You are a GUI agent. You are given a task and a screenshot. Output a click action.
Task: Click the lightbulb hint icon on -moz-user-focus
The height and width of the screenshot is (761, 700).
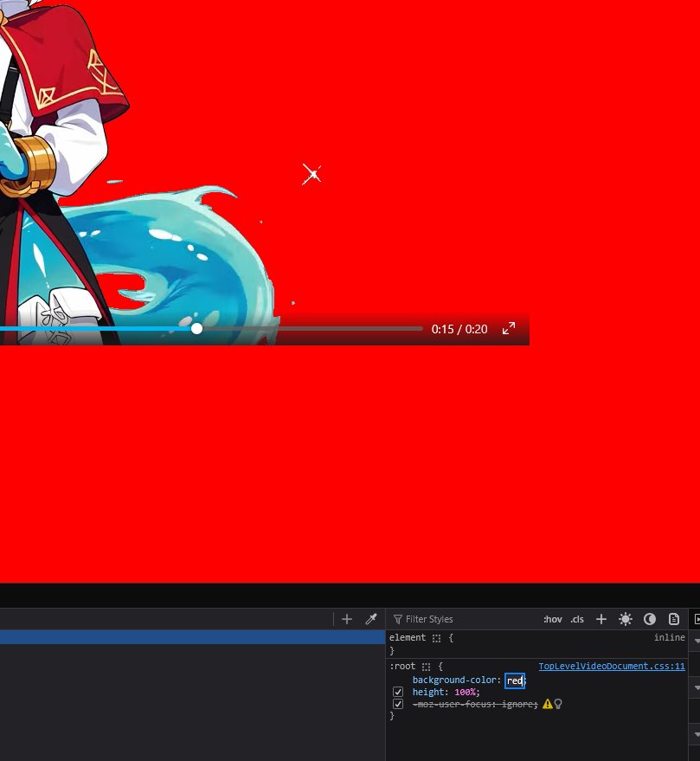558,704
